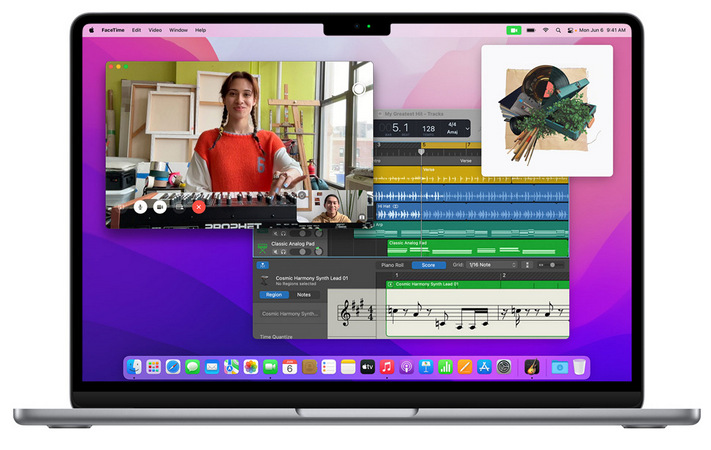Turn off the FaceTime camera

[x=159, y=207]
